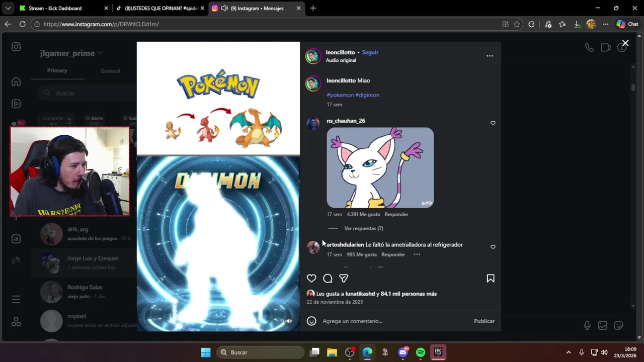Switch to the General messages tab
The height and width of the screenshot is (362, 644).
click(x=110, y=71)
